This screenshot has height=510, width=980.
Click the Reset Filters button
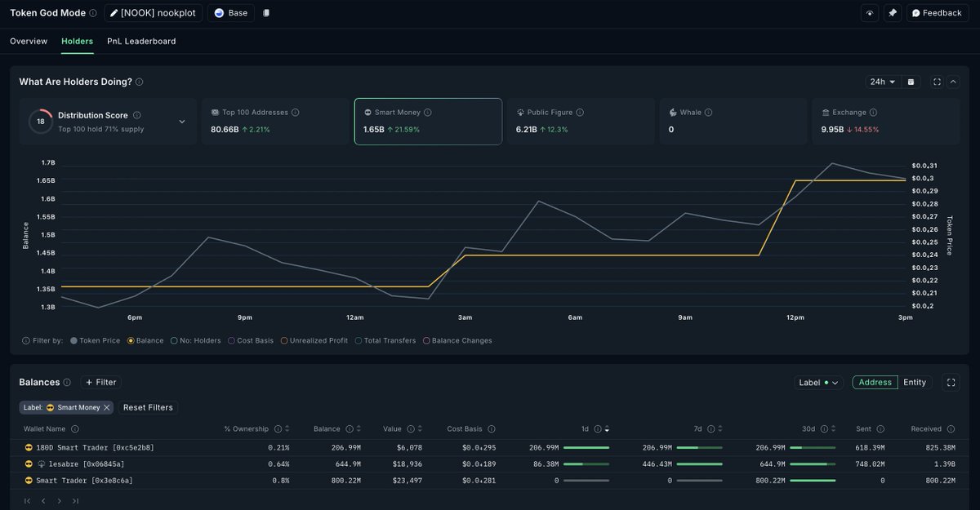click(148, 407)
